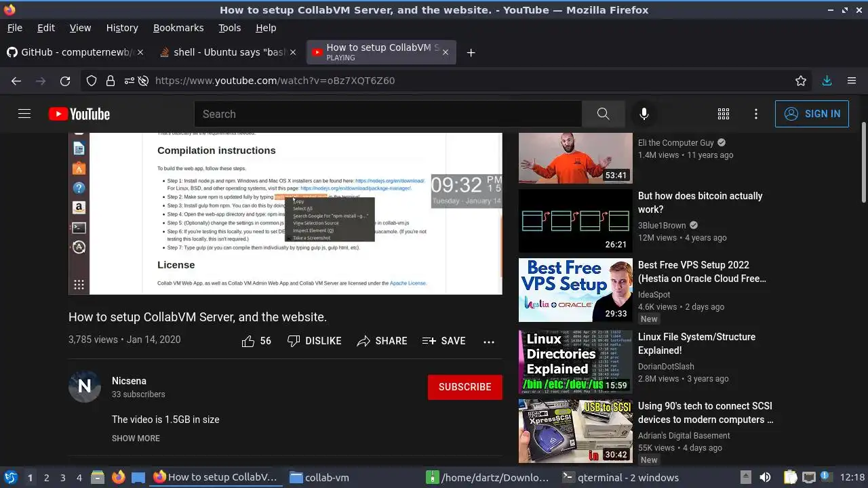Open the Bookmarks menu

pyautogui.click(x=178, y=28)
